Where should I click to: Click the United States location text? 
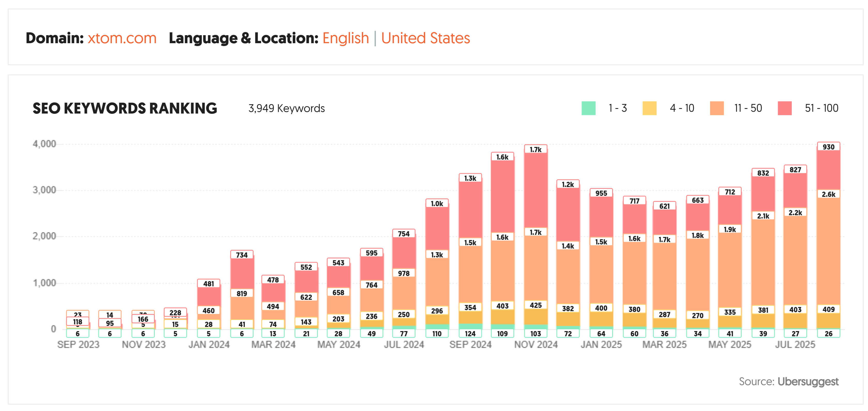coord(425,38)
